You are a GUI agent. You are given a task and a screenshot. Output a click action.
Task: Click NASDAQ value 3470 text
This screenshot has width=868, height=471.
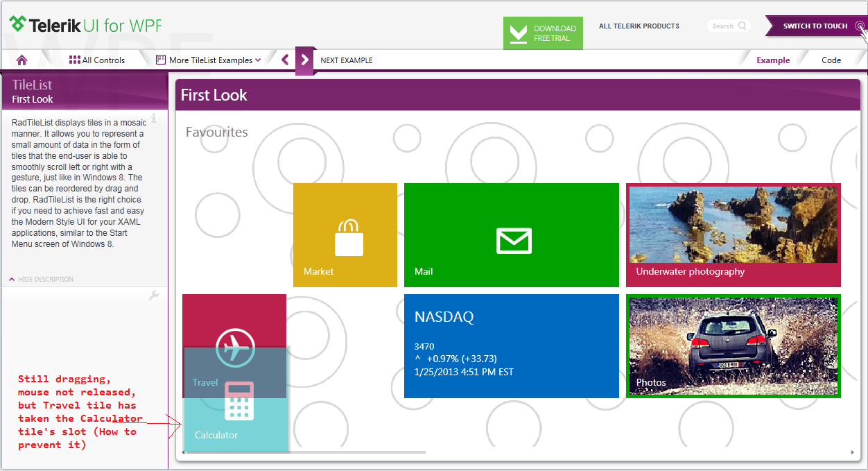pos(424,346)
